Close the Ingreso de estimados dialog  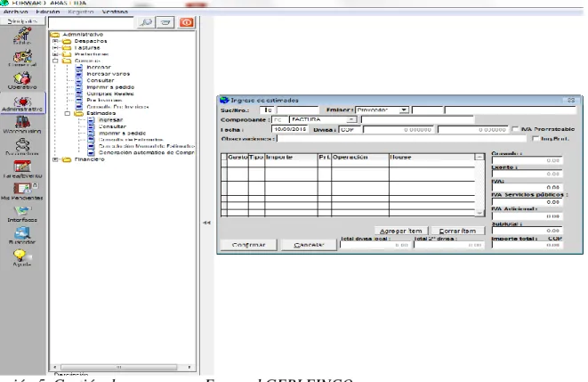click(x=571, y=101)
